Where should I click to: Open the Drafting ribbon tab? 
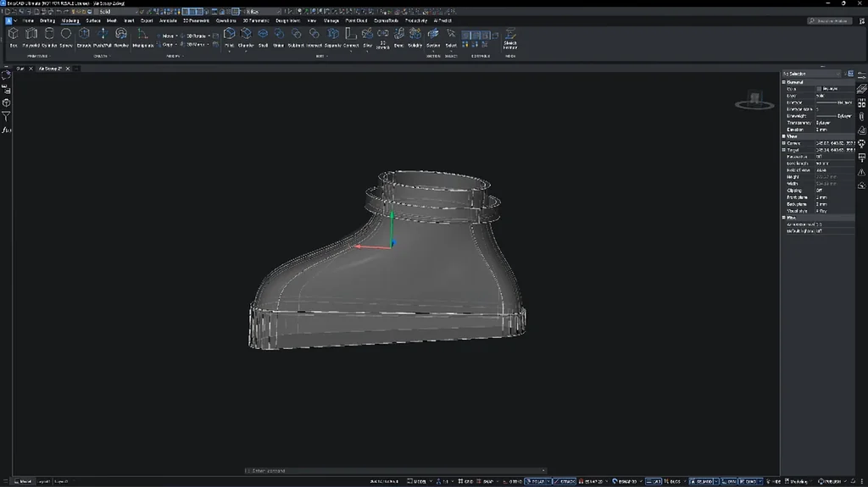point(47,20)
